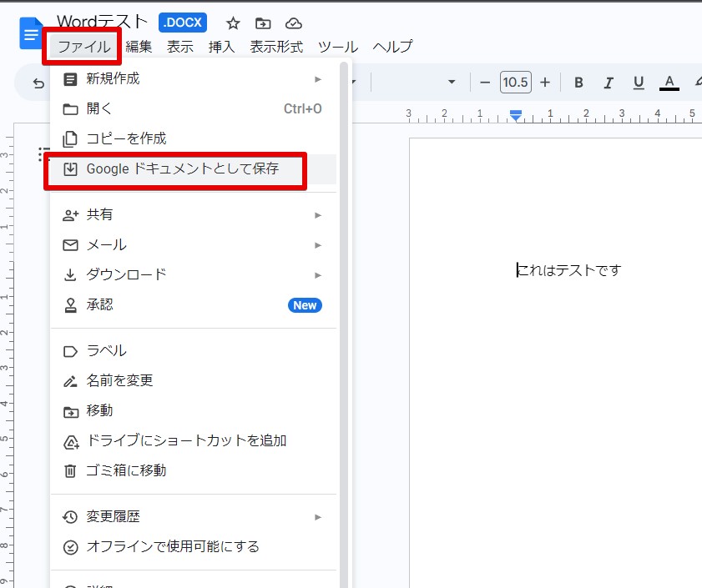The height and width of the screenshot is (588, 702).
Task: Select 共有 menu entry
Action: (x=193, y=215)
